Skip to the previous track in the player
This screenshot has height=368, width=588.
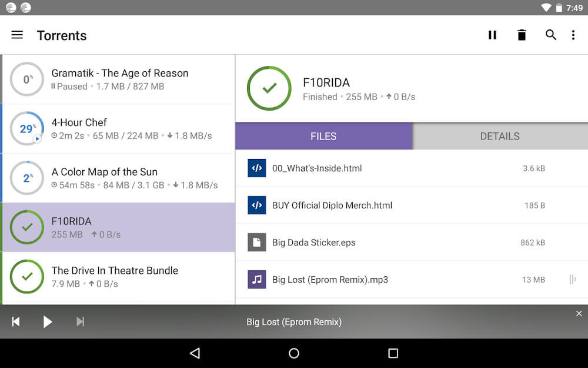point(16,321)
